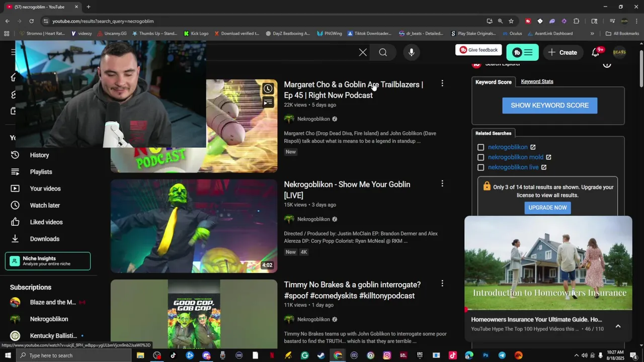This screenshot has height=362, width=644.
Task: Reload the page
Action: tap(31, 21)
